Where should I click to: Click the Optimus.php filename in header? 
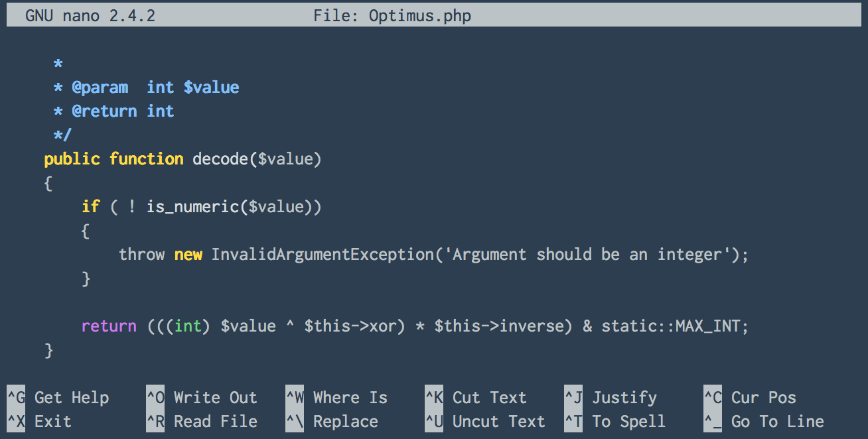(x=419, y=15)
